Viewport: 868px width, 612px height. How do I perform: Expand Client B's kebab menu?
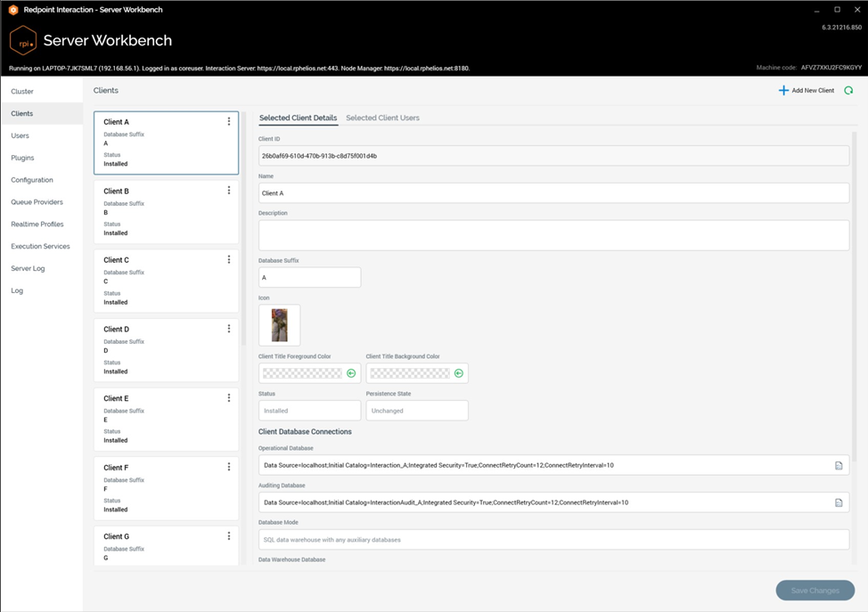pos(229,191)
